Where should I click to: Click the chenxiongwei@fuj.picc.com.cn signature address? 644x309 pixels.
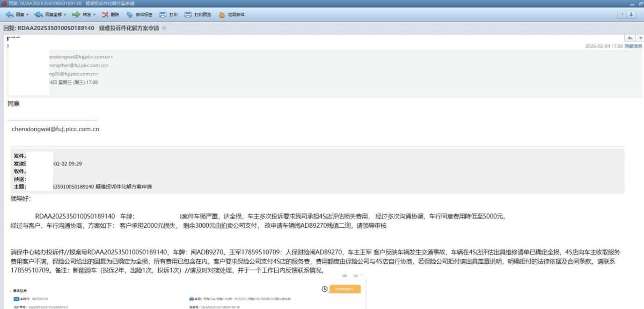(55, 129)
